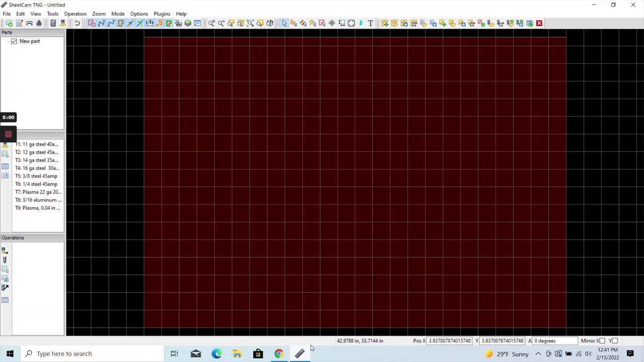Select tool T1: 11 ga steel 40a

pos(37,144)
